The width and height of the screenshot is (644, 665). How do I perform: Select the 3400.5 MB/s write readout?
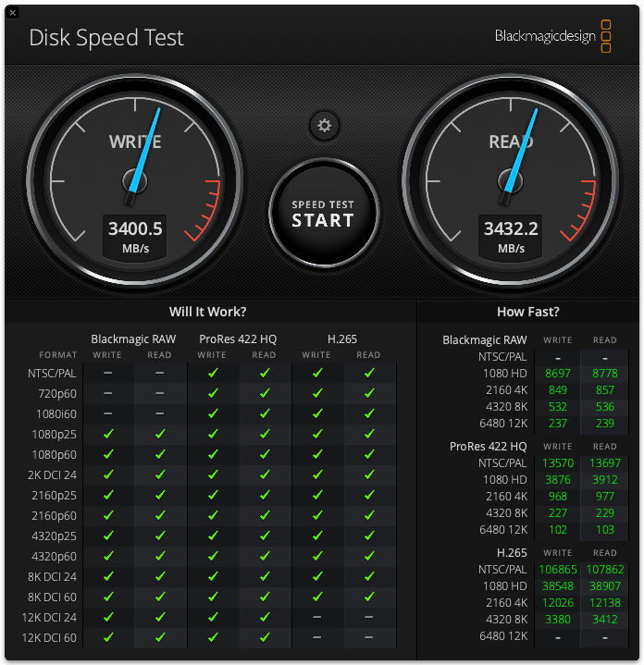pos(135,228)
